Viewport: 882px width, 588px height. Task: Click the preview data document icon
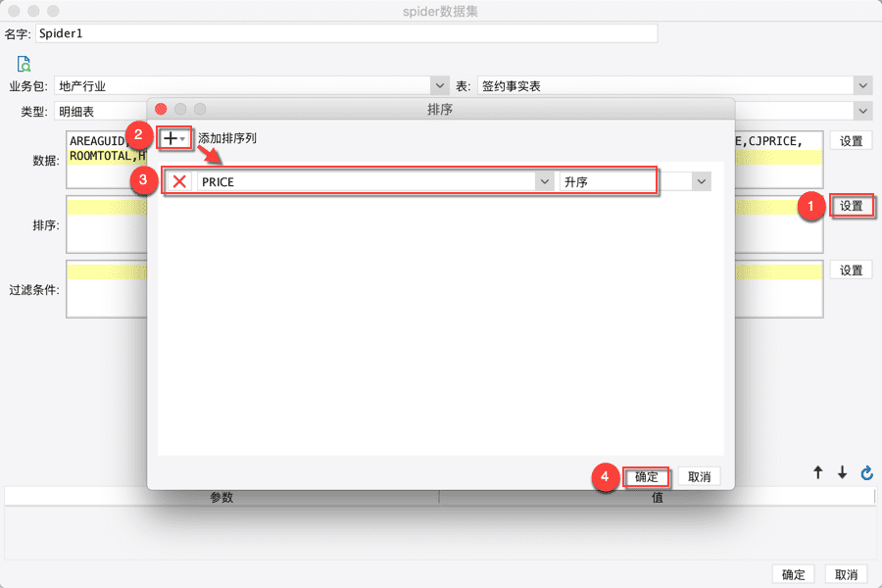(x=24, y=64)
